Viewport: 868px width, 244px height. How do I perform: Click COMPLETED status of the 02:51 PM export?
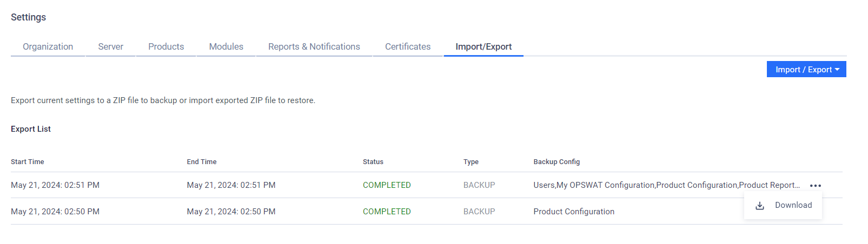[x=387, y=185]
